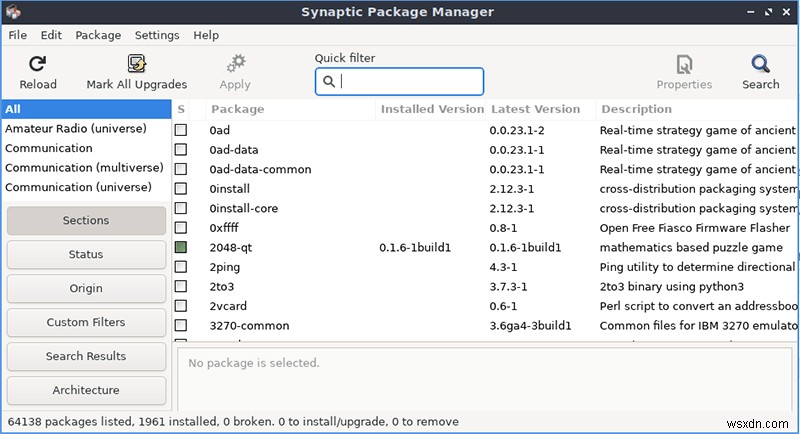Click the Status filter button
Screen dimensions: 800x434
pos(86,254)
